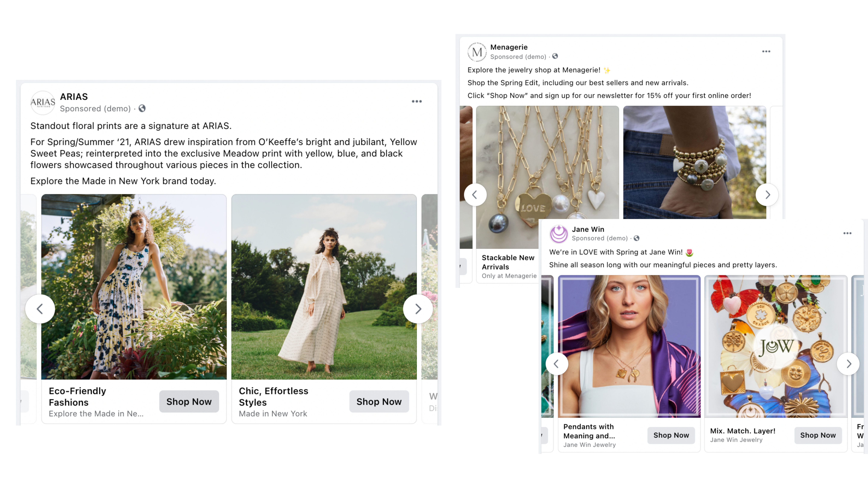This screenshot has width=868, height=488.
Task: Click the Only at Menagerie description
Action: [509, 276]
